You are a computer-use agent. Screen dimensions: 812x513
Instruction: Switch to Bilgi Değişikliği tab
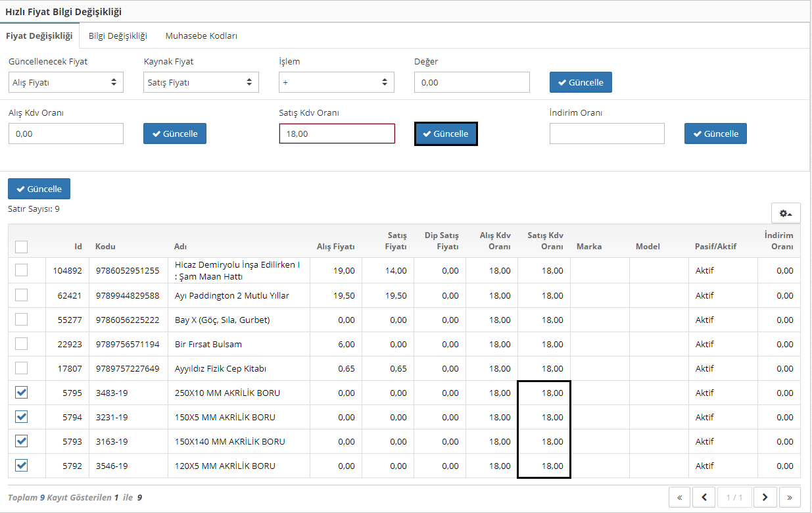(x=118, y=36)
